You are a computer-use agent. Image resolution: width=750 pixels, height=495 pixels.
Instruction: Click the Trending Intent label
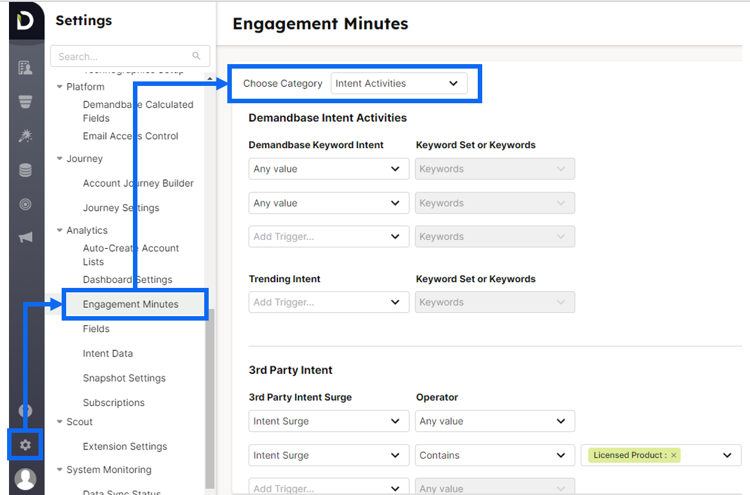[285, 279]
